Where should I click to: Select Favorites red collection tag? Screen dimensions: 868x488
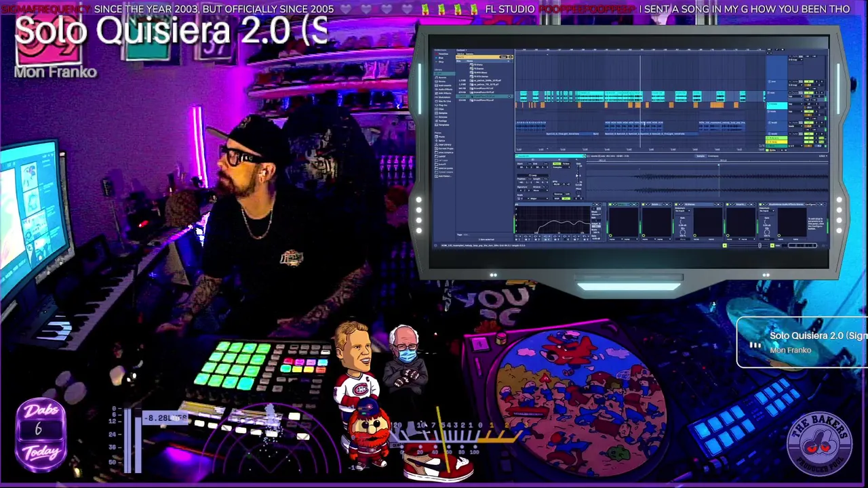pos(441,54)
